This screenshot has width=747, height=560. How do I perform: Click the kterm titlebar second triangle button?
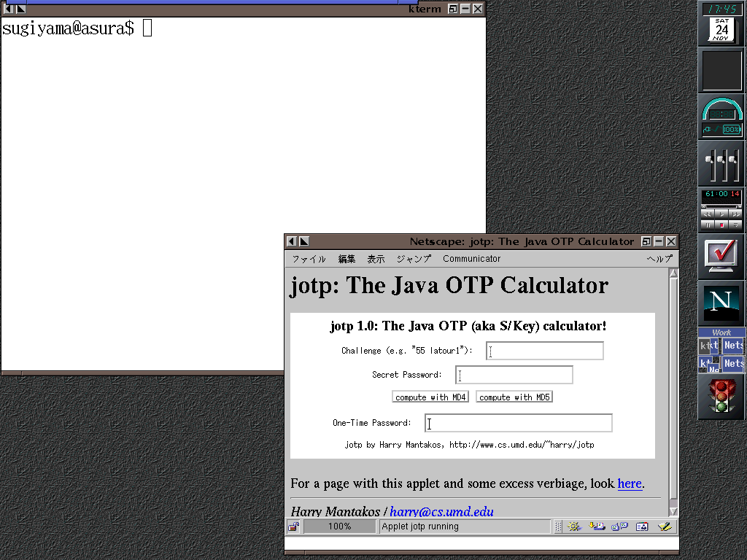20,9
